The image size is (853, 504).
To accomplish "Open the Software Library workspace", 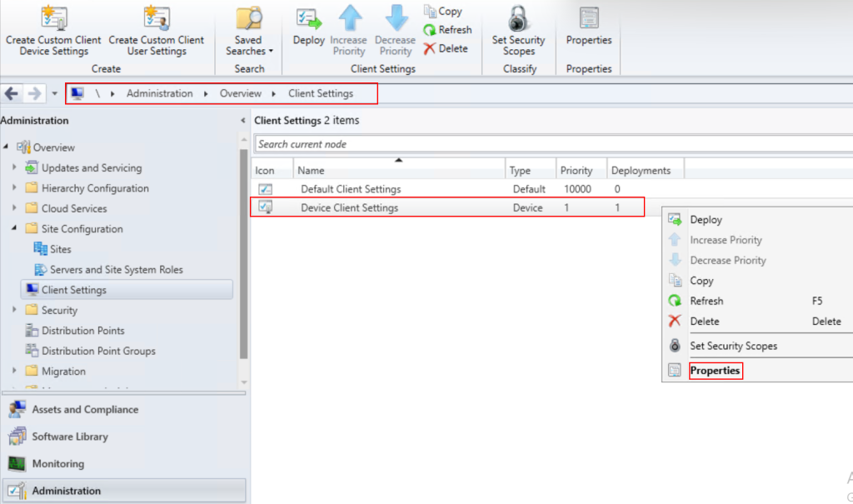I will 70,437.
